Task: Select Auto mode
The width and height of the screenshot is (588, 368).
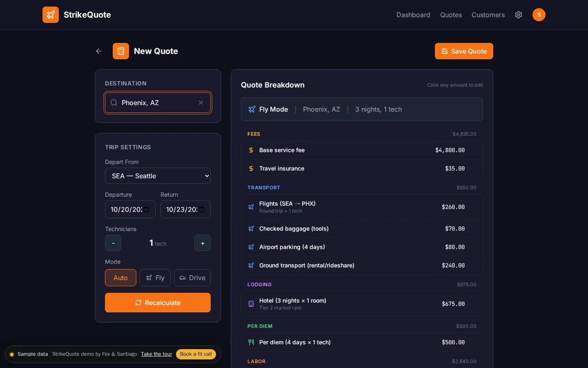Action: (120, 278)
